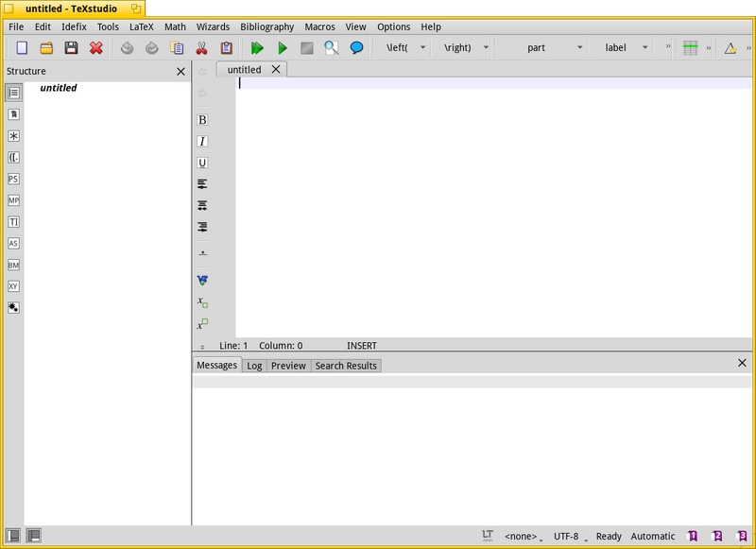
Task: Compile with the single green arrow
Action: (282, 47)
